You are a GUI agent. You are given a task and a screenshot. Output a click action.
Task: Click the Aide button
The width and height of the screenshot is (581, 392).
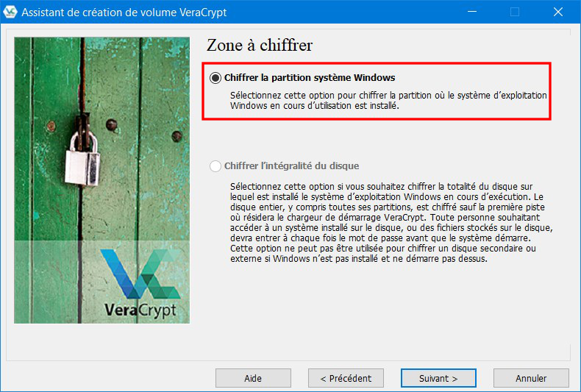click(x=253, y=378)
